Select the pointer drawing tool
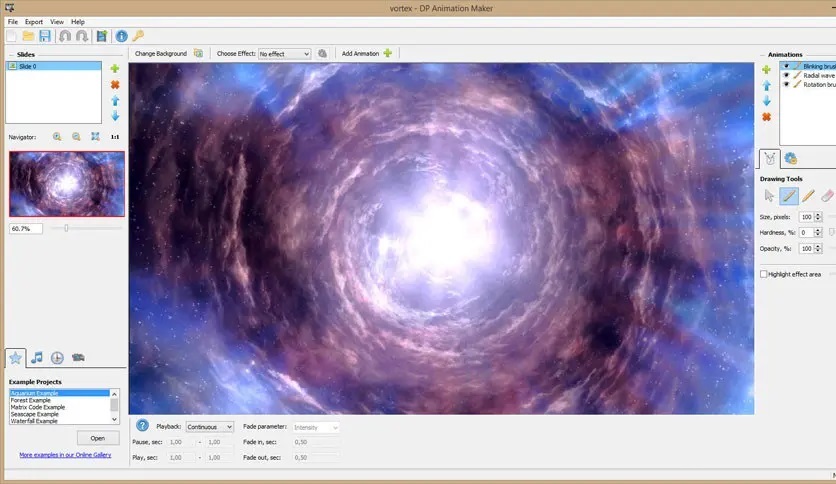Image resolution: width=836 pixels, height=484 pixels. (x=769, y=196)
